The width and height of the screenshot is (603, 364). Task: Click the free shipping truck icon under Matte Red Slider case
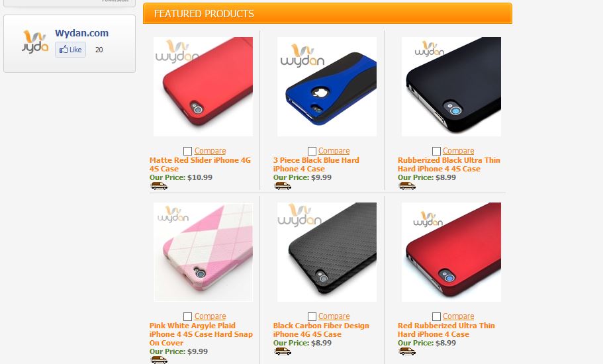159,186
